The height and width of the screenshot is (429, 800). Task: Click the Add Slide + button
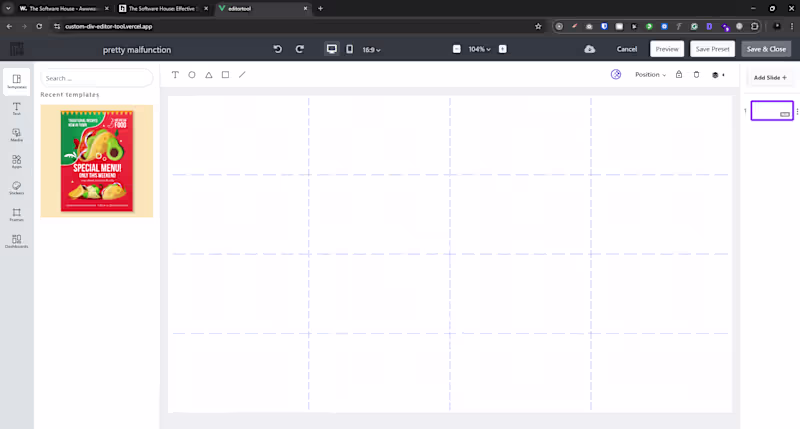tap(770, 78)
